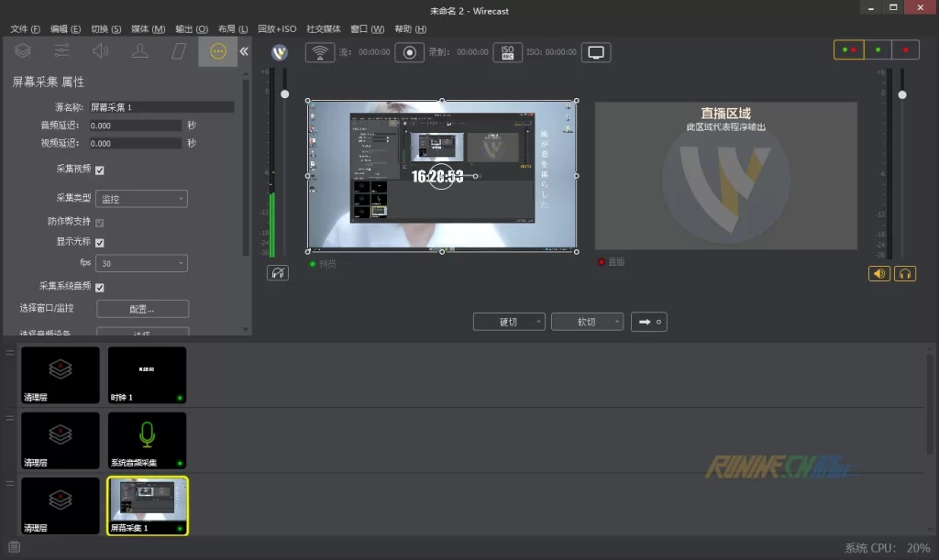Open the 硬切 transition dropdown
939x560 pixels.
coord(509,322)
